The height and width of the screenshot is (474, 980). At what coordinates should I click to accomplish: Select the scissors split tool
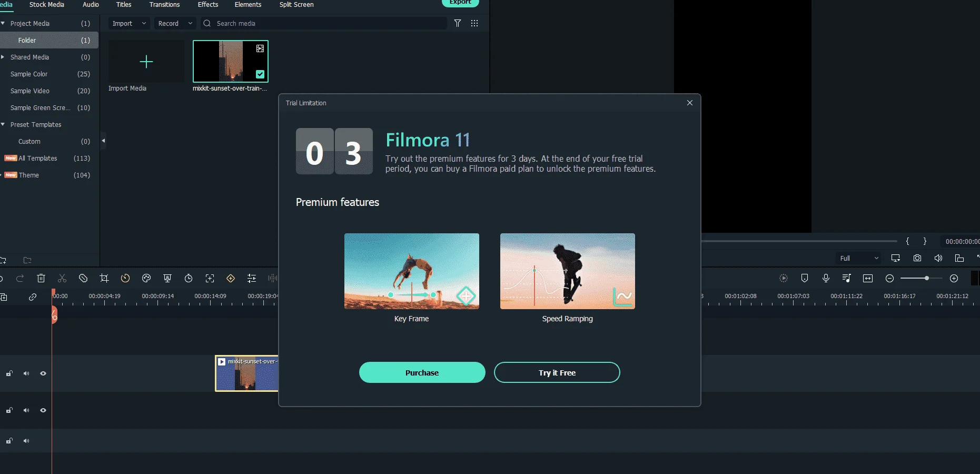[x=62, y=278]
